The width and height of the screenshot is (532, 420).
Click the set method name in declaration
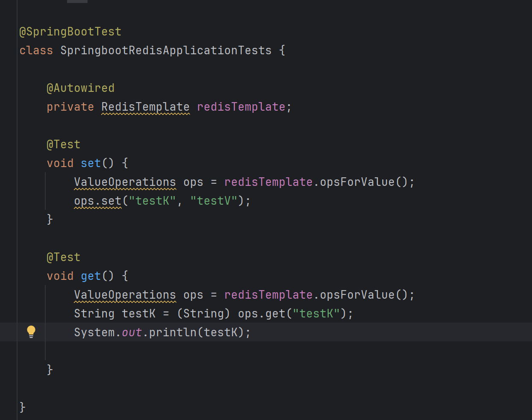[91, 163]
